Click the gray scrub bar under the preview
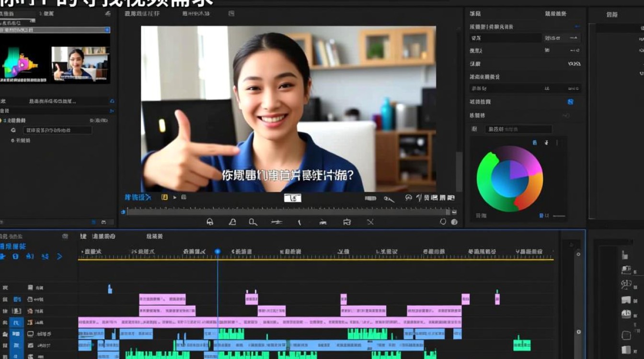 pos(289,212)
